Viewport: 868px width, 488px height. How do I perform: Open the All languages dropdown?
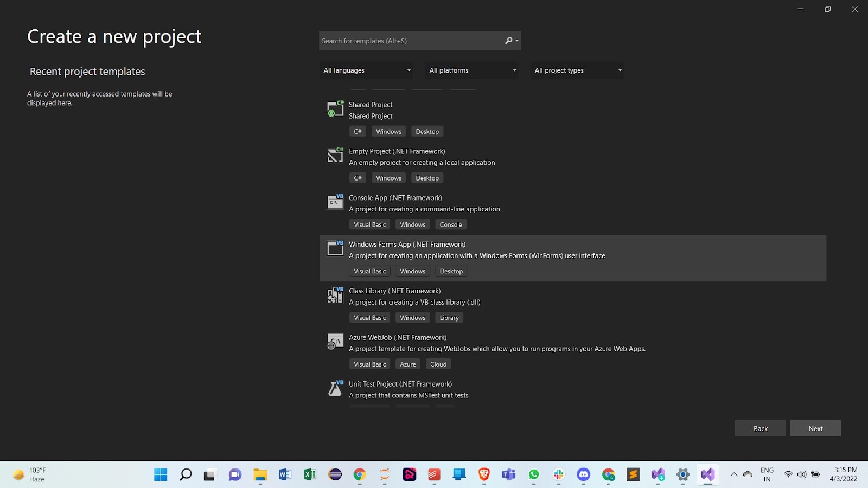(x=366, y=70)
